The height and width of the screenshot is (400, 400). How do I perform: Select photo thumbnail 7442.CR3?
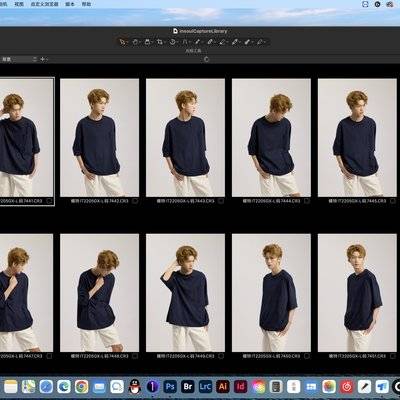[x=99, y=138]
